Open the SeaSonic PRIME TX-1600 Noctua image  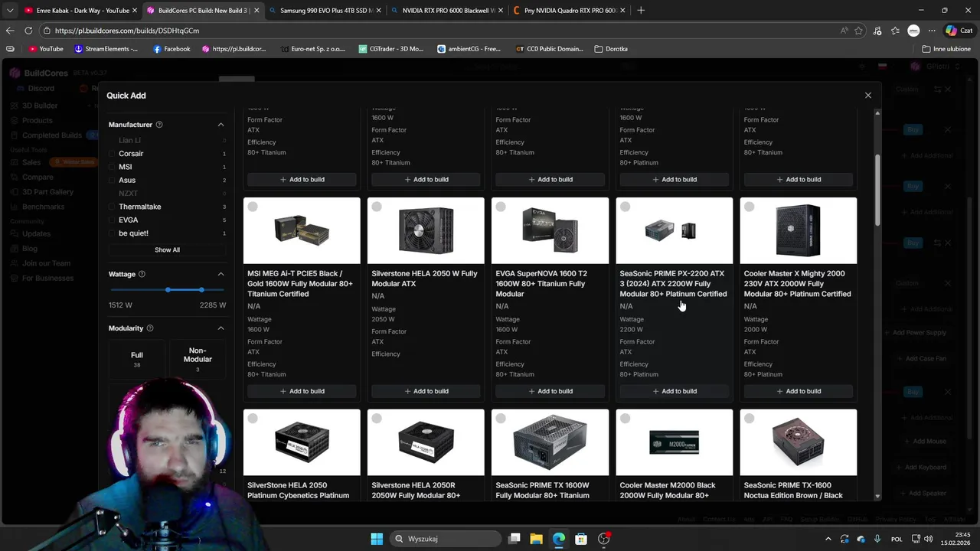798,442
